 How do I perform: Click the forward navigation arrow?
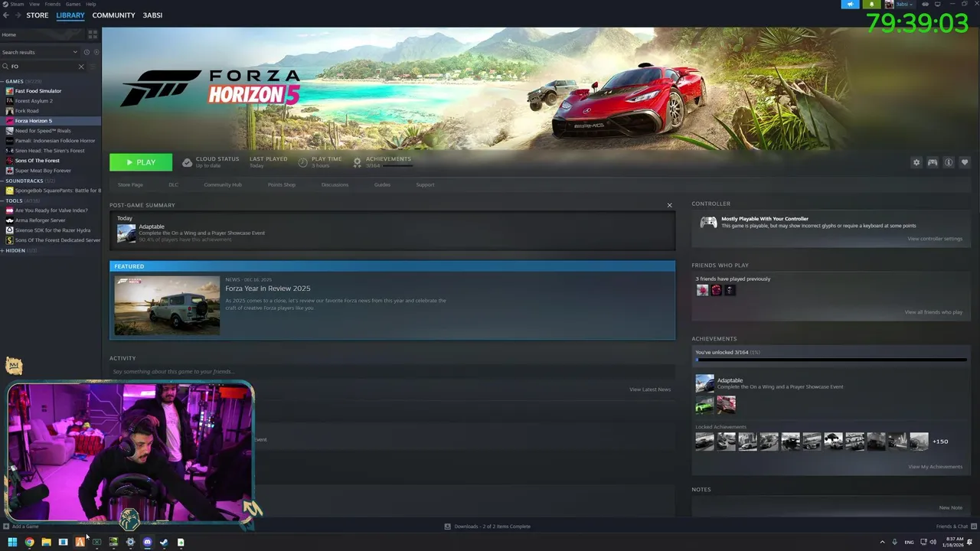point(18,15)
